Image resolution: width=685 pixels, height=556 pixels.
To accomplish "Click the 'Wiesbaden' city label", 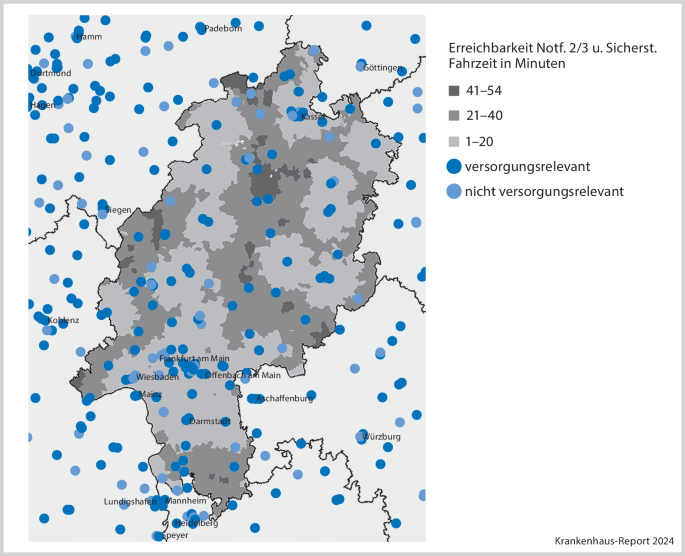I will (157, 377).
